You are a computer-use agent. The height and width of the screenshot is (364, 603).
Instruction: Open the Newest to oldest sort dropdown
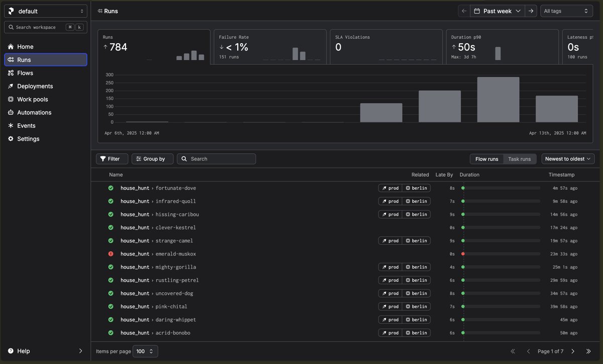pyautogui.click(x=568, y=159)
